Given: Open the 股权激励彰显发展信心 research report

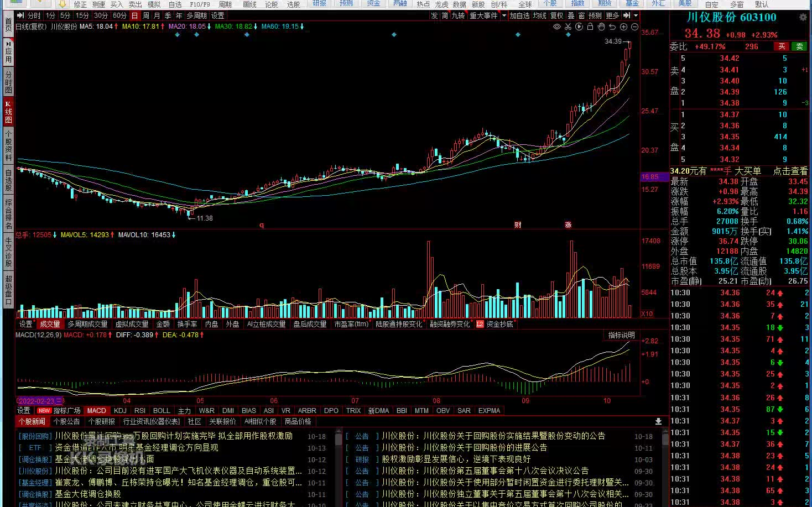Looking at the screenshot, I should 456,459.
